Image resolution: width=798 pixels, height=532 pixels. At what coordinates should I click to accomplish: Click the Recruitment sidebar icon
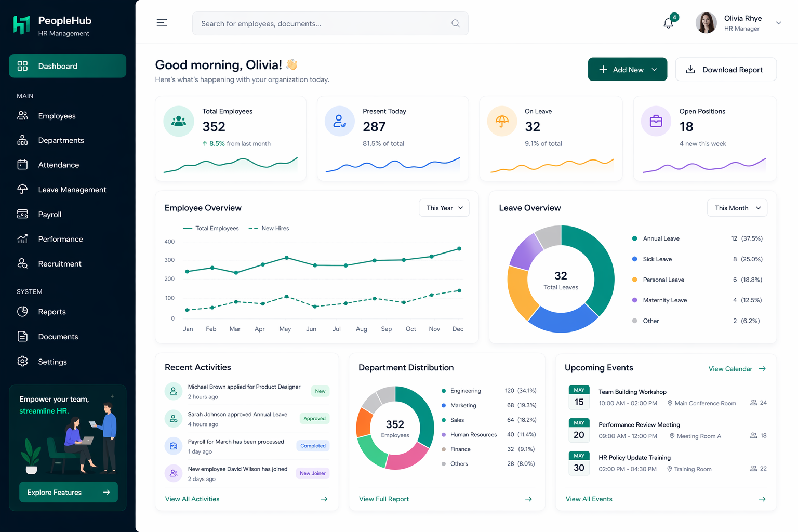click(22, 264)
